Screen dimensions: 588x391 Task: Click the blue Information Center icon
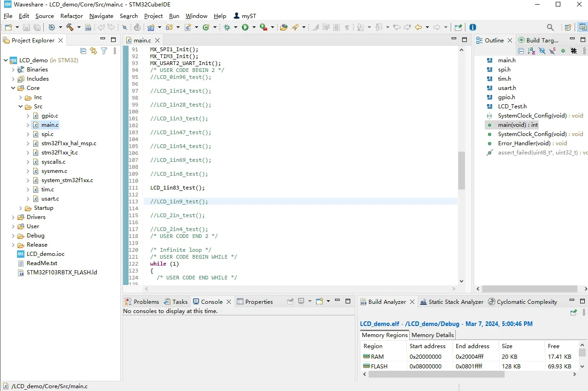click(472, 27)
